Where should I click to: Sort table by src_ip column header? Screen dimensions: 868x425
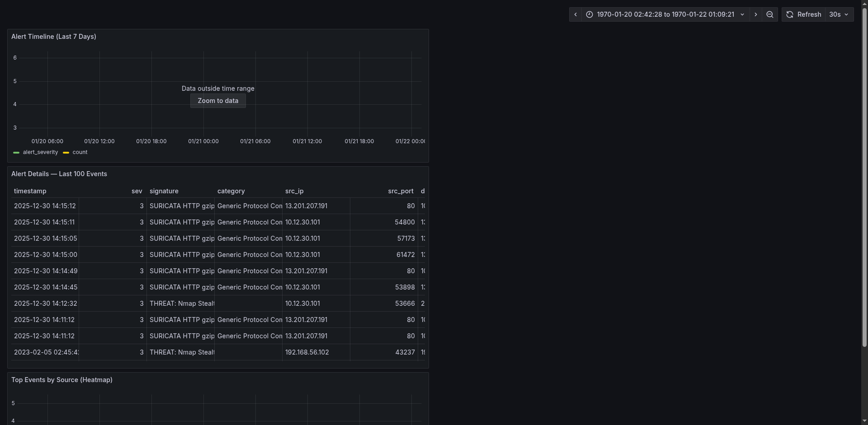[x=294, y=191]
